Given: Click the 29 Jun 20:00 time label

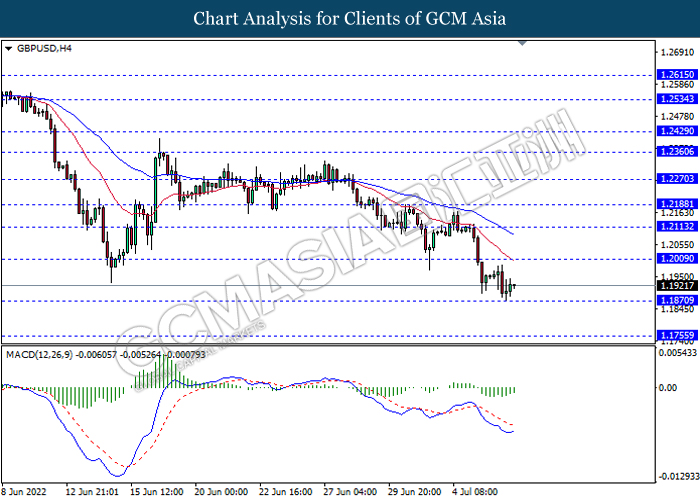Looking at the screenshot, I should tap(415, 492).
